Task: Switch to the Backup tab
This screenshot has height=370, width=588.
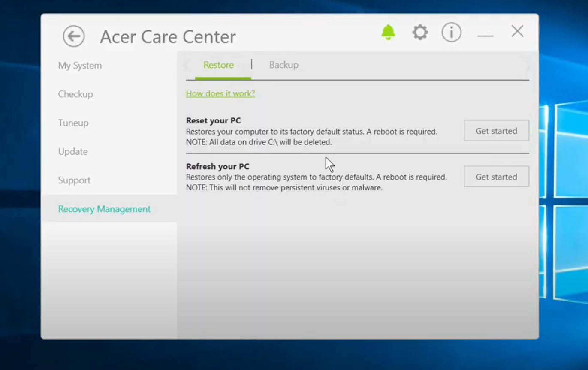Action: click(283, 65)
